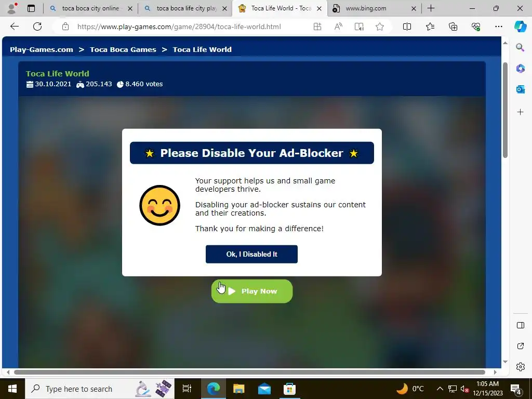Go to Play-Games.com breadcrumb link
Viewport: 532px width, 399px height.
[42, 49]
